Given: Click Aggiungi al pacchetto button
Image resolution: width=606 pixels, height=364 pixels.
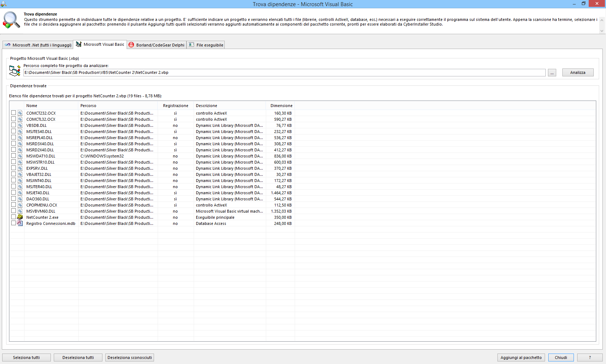Looking at the screenshot, I should coord(521,358).
